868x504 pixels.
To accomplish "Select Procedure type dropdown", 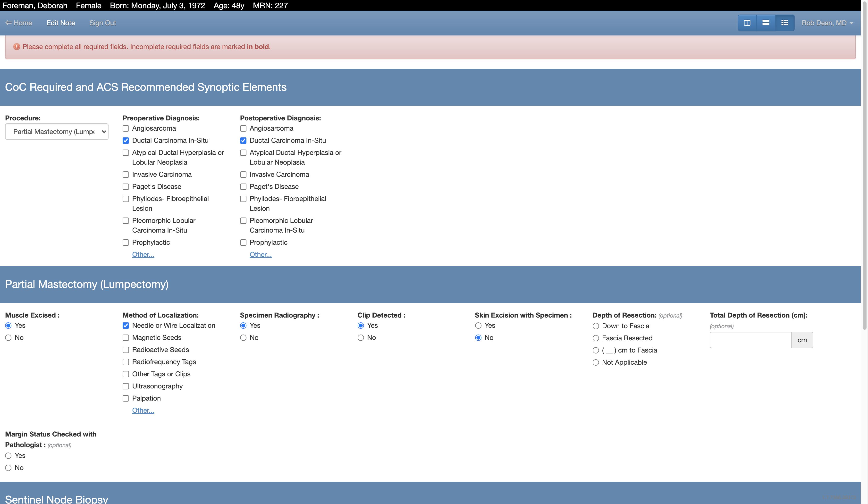I will (56, 131).
